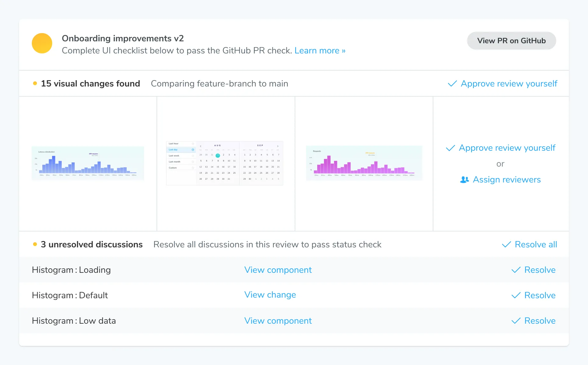Click the orange dot beside 3 unresolved discussions
Screen dimensions: 588x365
point(35,244)
